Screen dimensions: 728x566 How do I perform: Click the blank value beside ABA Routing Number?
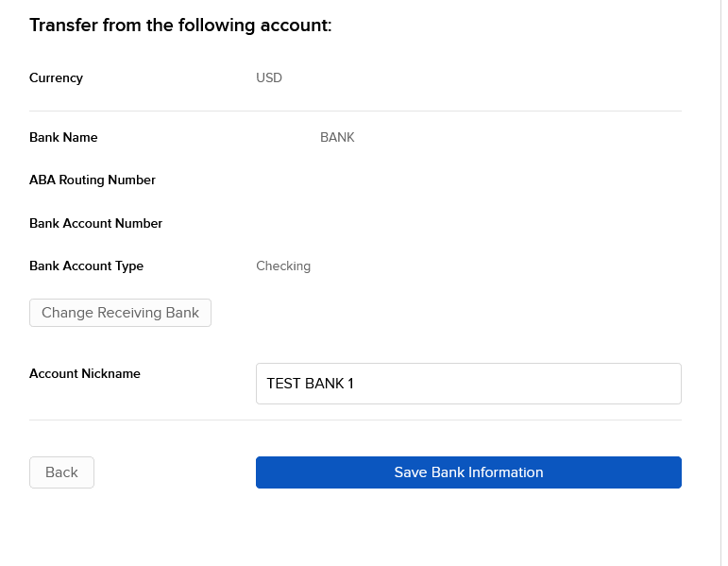coord(468,180)
